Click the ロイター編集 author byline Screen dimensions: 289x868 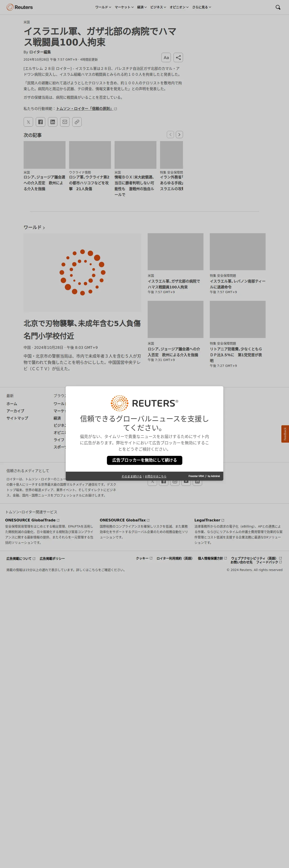(x=40, y=52)
